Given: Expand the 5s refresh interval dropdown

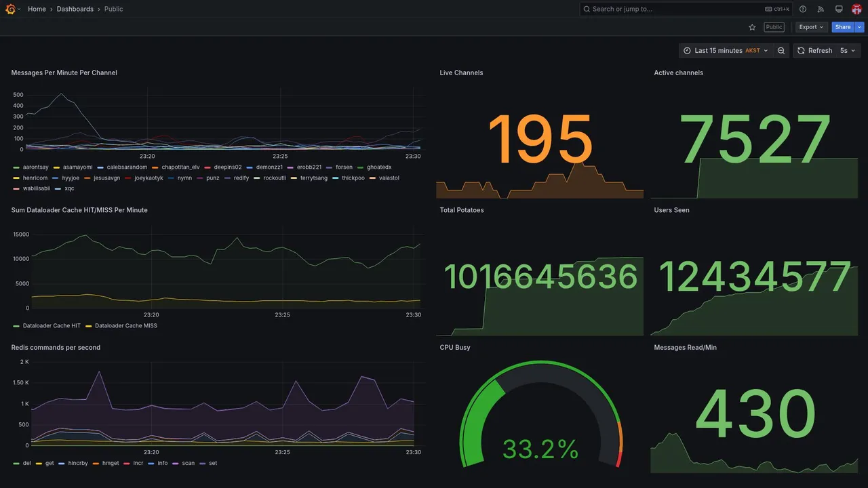Looking at the screenshot, I should (x=848, y=51).
